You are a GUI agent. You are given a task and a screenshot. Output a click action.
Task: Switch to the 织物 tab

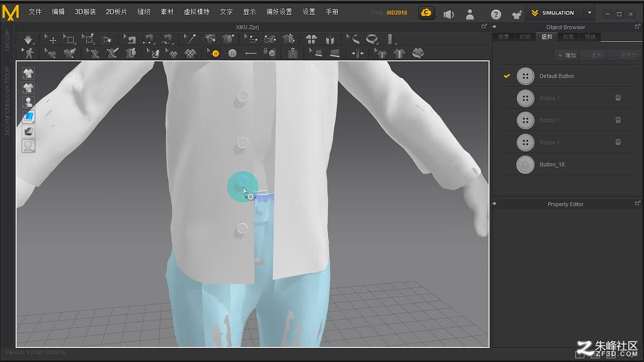point(525,37)
